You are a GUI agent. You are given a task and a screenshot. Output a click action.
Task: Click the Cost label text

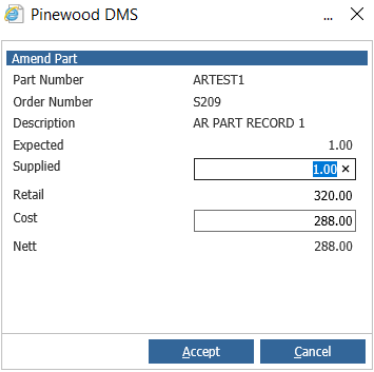click(x=25, y=218)
